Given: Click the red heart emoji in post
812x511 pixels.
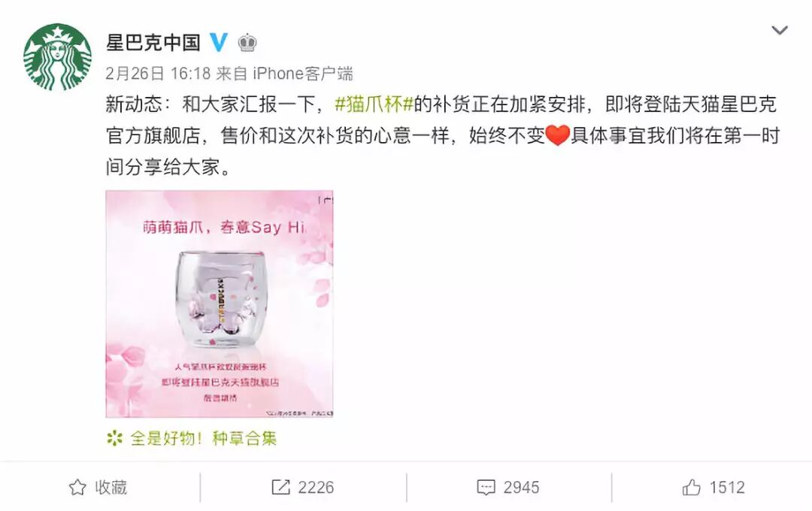Looking at the screenshot, I should 557,136.
